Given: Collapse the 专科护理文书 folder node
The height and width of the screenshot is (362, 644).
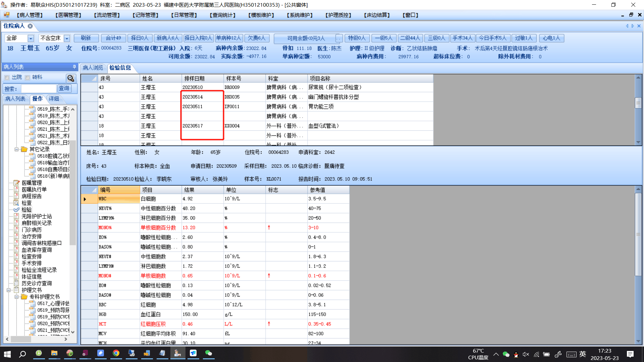Looking at the screenshot, I should (16, 297).
